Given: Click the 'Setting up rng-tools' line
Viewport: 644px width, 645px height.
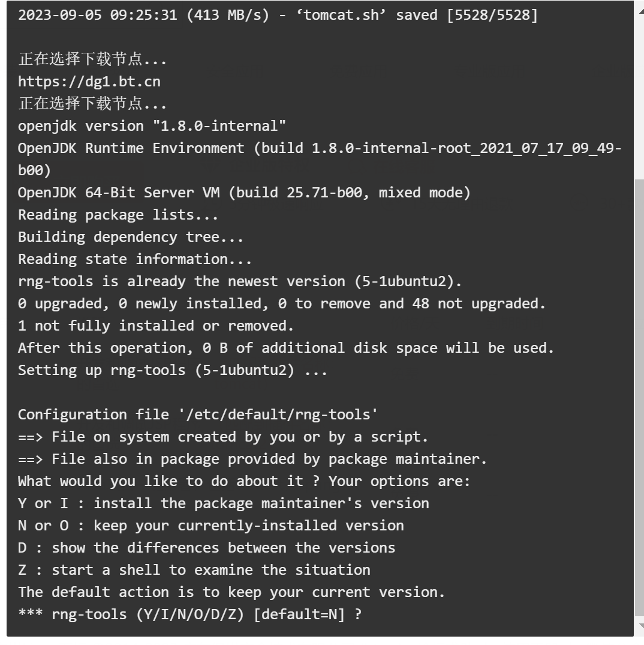Looking at the screenshot, I should [x=173, y=370].
